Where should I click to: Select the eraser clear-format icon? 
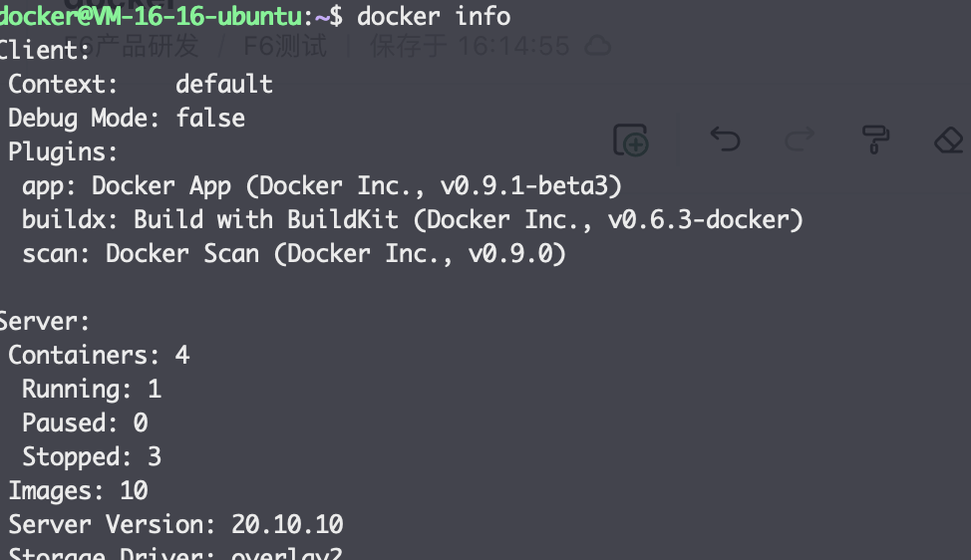click(x=949, y=140)
